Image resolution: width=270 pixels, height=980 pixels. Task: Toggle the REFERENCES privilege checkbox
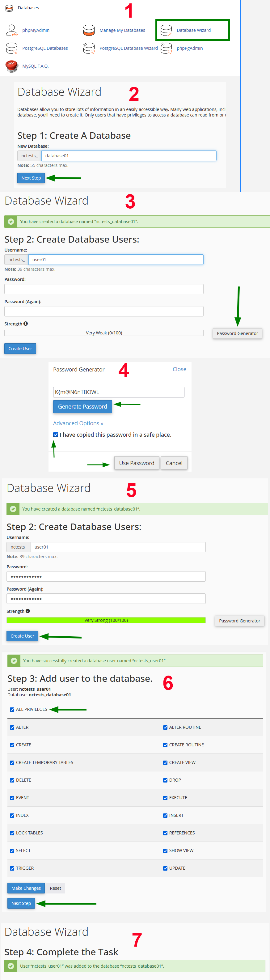[x=165, y=833]
